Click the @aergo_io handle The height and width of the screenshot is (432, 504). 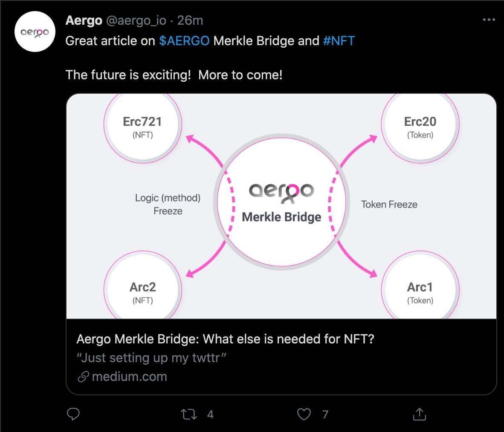136,20
